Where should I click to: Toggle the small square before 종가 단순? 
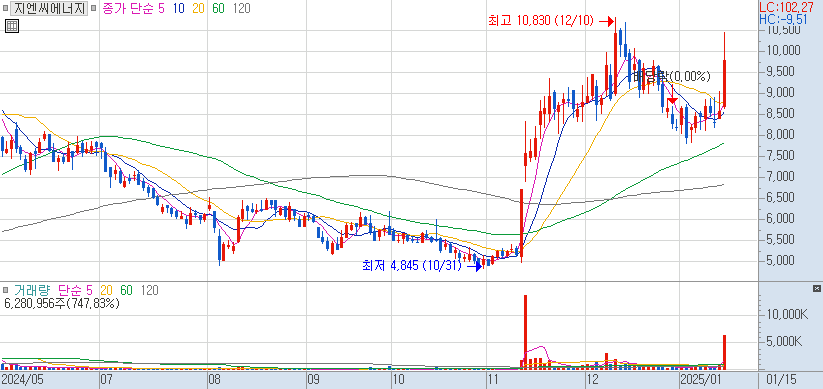94,8
